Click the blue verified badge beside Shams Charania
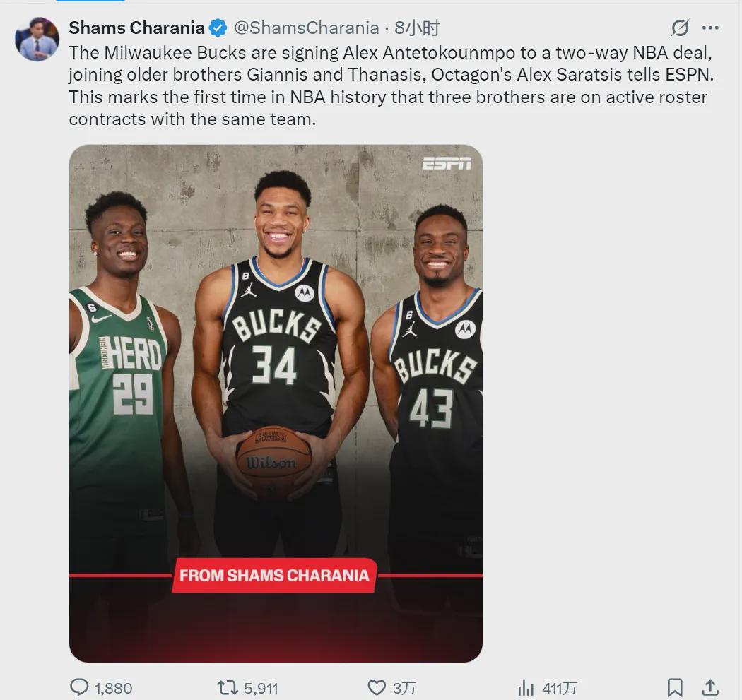This screenshot has width=742, height=700. point(218,28)
